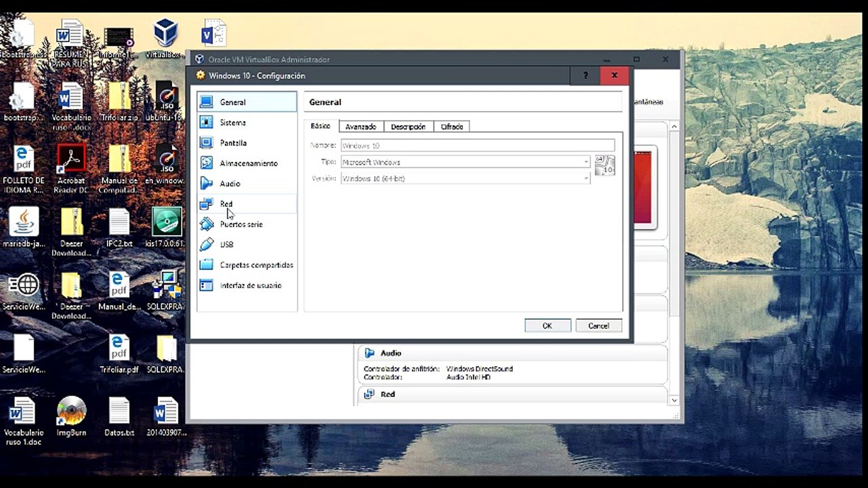Select Vocabulario ruso 1.doc on desktop

[x=24, y=422]
